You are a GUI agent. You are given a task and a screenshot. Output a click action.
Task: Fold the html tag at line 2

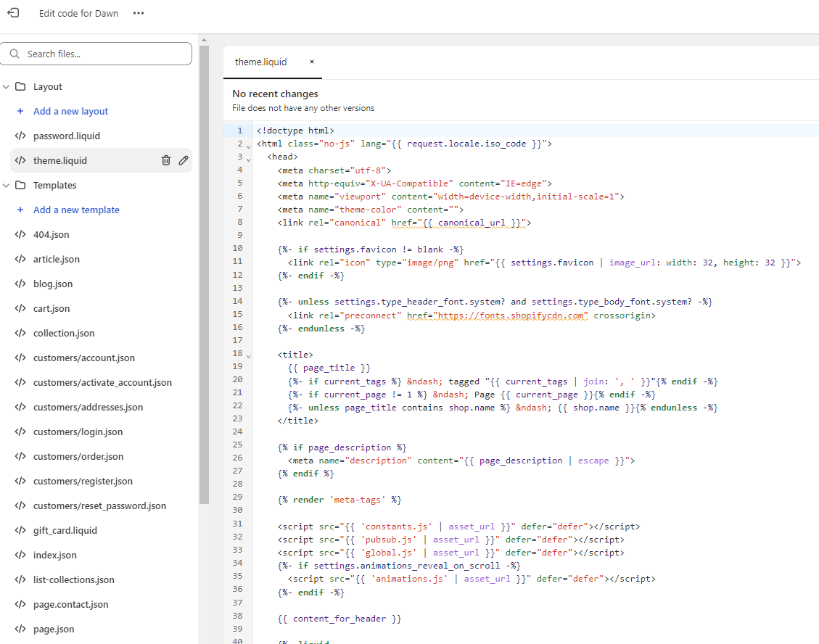[x=249, y=146]
